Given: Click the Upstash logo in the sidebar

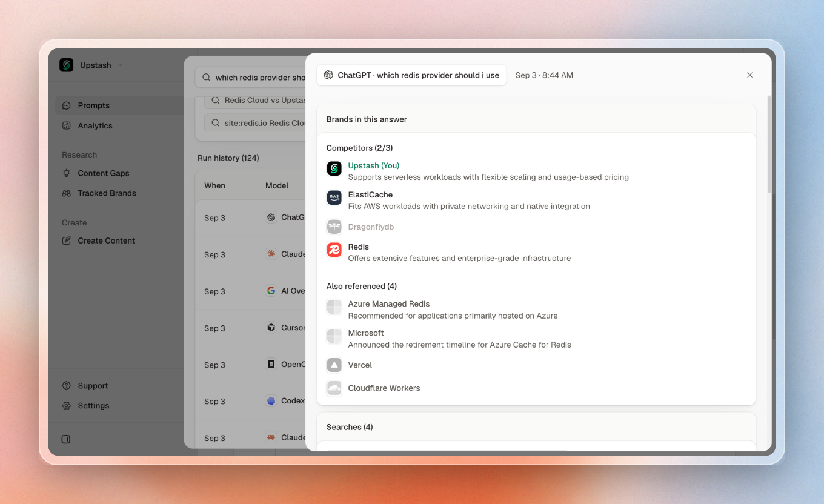Looking at the screenshot, I should tap(67, 65).
